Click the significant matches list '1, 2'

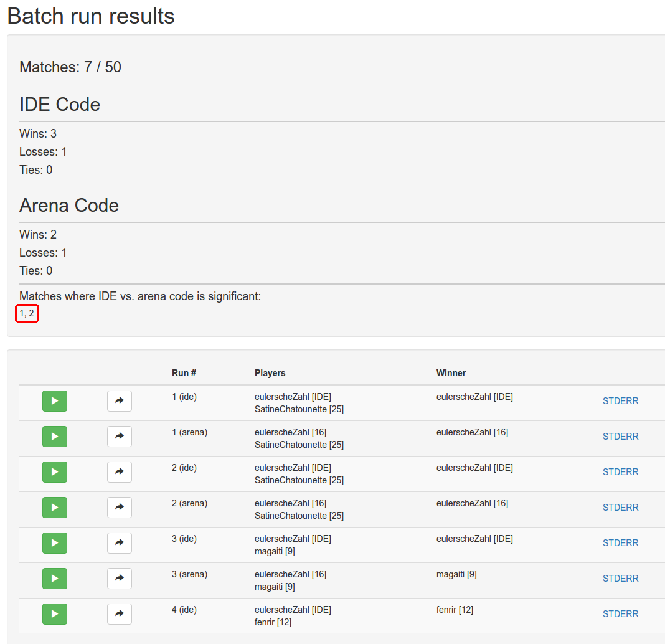[27, 313]
